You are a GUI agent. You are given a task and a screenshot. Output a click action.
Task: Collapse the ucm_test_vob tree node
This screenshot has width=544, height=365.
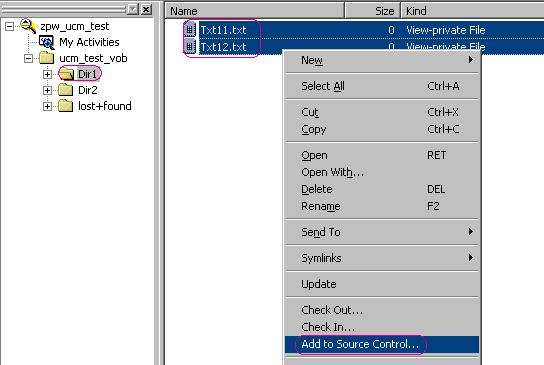click(x=28, y=58)
